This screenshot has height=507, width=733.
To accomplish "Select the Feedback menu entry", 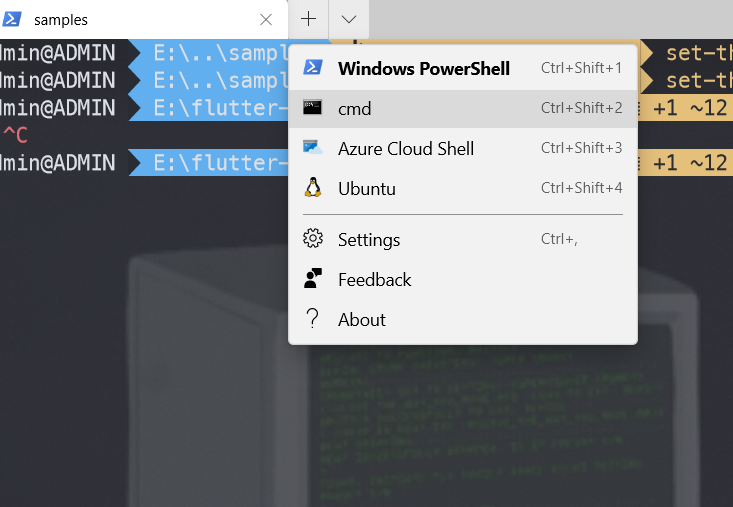I will click(x=375, y=279).
